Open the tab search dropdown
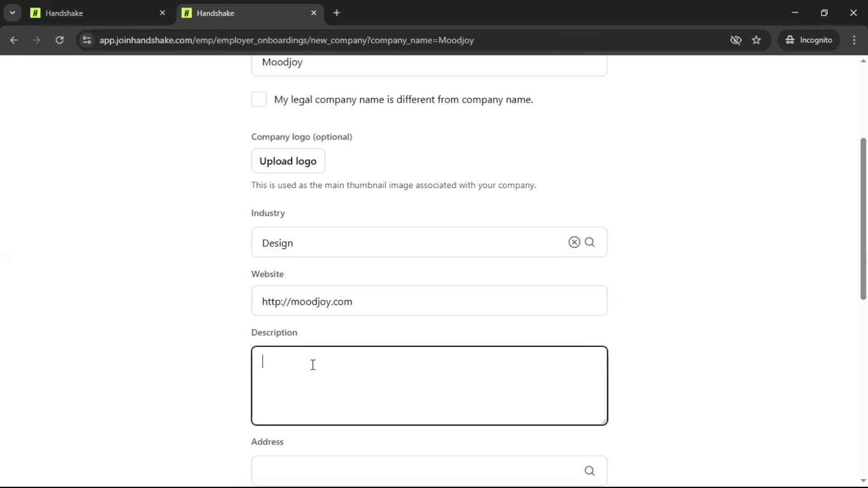Viewport: 868px width, 488px height. [x=13, y=13]
